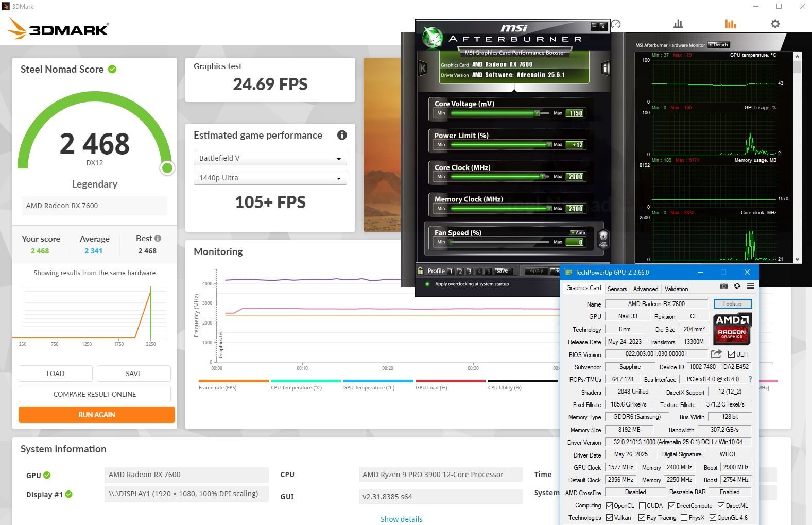The height and width of the screenshot is (525, 812).
Task: Click the Afterburner Apply button
Action: [536, 270]
